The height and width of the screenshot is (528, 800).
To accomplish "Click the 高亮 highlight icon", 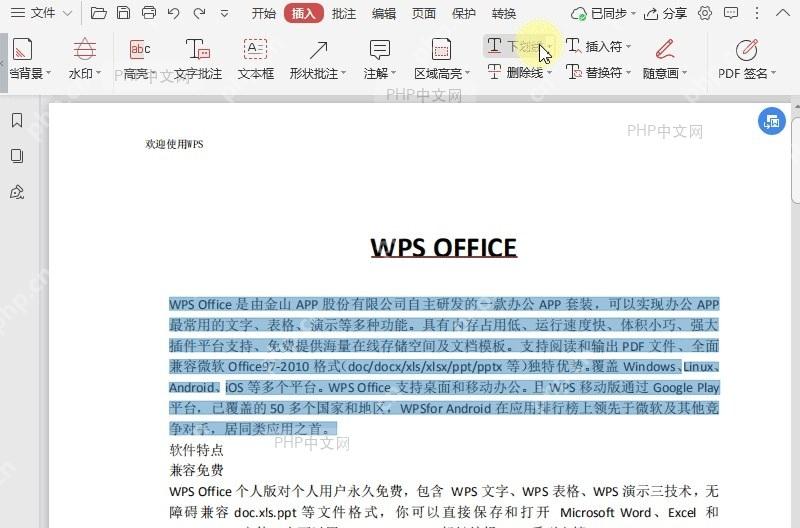I will point(139,49).
